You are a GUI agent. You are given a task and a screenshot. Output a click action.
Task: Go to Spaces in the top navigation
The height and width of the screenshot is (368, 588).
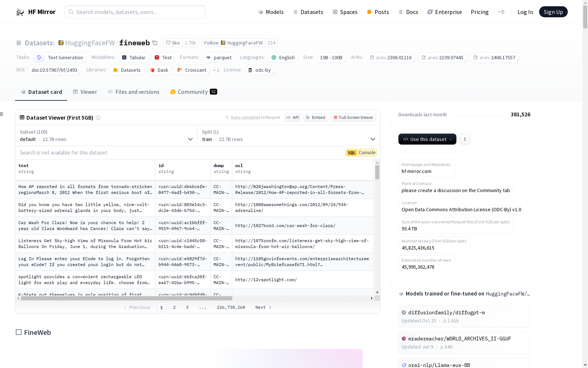(345, 12)
